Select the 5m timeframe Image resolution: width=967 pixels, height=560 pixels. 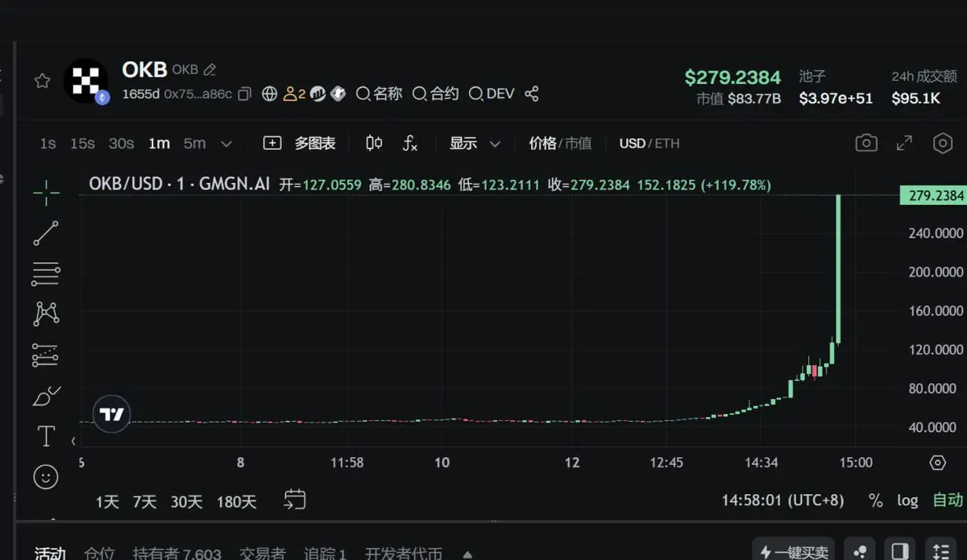click(x=194, y=143)
